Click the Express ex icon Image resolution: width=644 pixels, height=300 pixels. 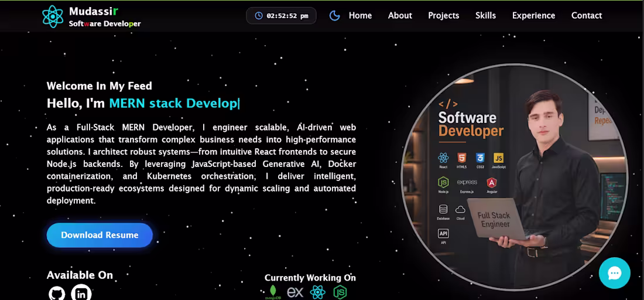(x=295, y=292)
